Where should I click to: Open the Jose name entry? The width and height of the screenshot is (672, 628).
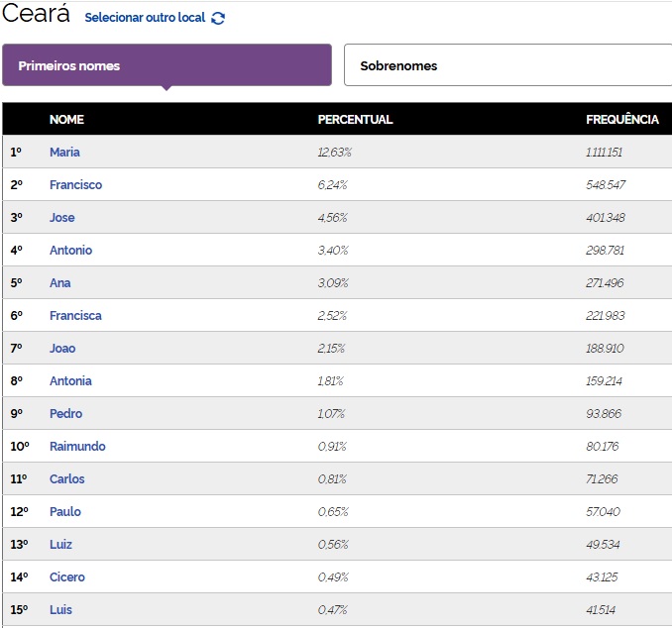pyautogui.click(x=61, y=218)
